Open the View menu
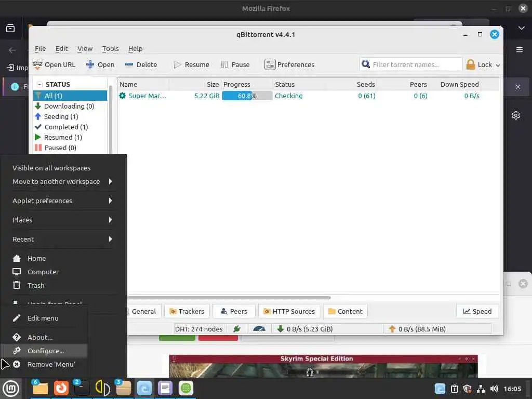Image resolution: width=532 pixels, height=399 pixels. pos(85,48)
